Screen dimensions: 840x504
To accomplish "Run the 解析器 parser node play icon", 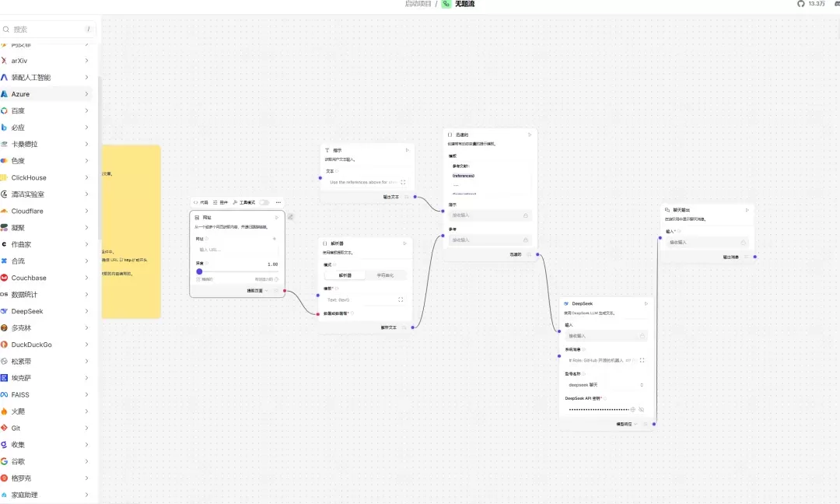I will [404, 243].
